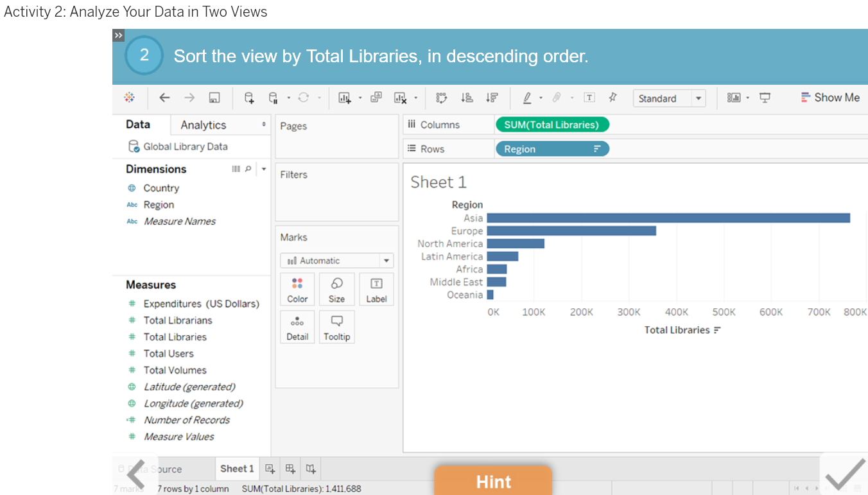
Task: Click the highlight pencil icon
Action: click(526, 97)
